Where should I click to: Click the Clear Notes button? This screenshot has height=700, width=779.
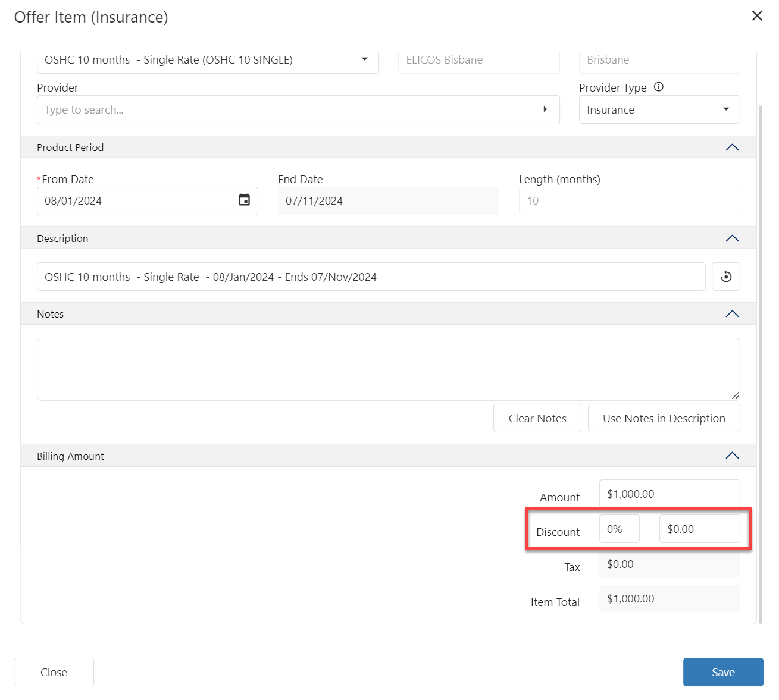(x=537, y=418)
